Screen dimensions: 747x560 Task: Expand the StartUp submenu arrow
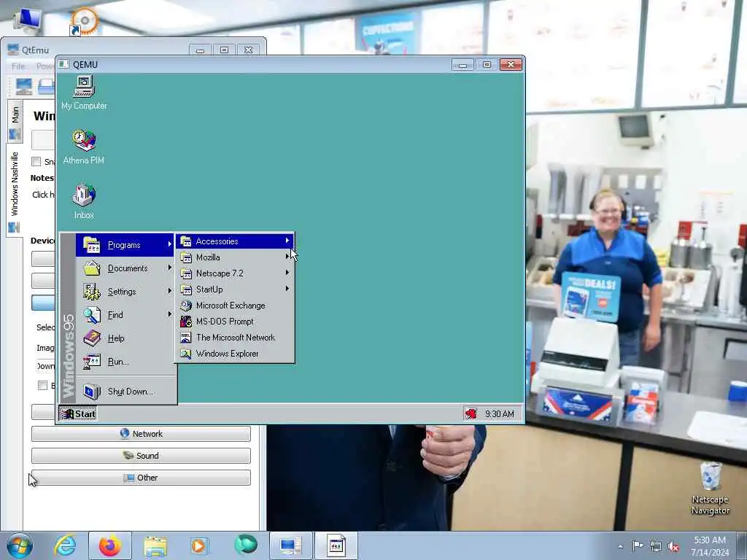pyautogui.click(x=287, y=289)
